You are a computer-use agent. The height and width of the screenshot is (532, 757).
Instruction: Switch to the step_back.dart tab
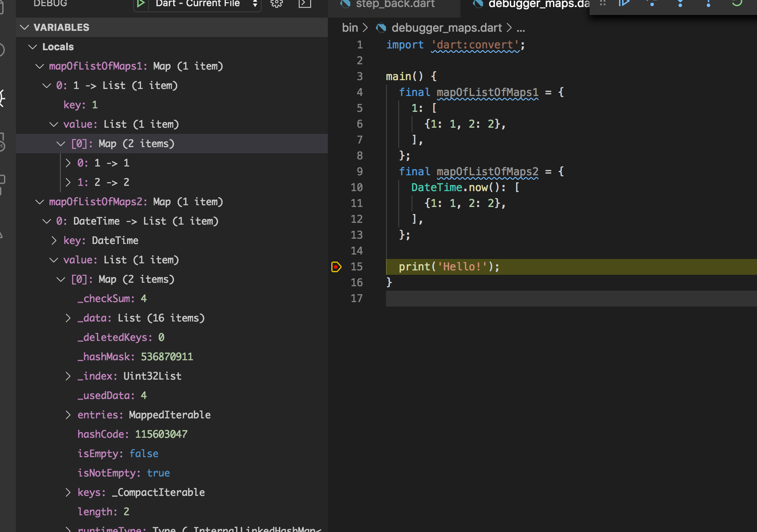point(395,4)
